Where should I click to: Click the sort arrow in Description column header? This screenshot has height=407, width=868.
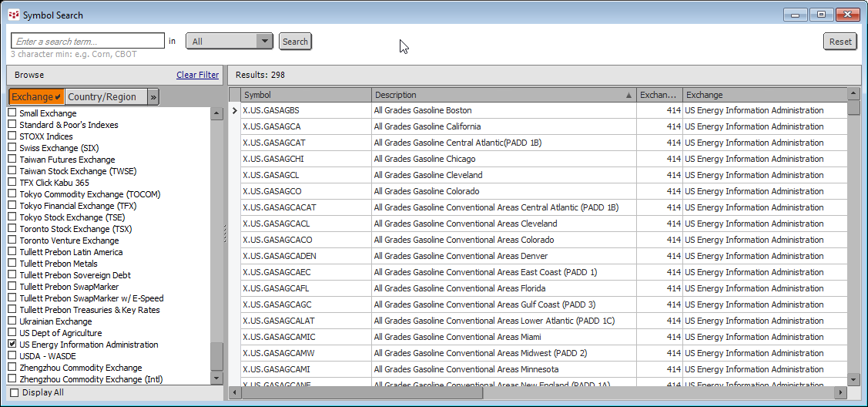point(628,96)
